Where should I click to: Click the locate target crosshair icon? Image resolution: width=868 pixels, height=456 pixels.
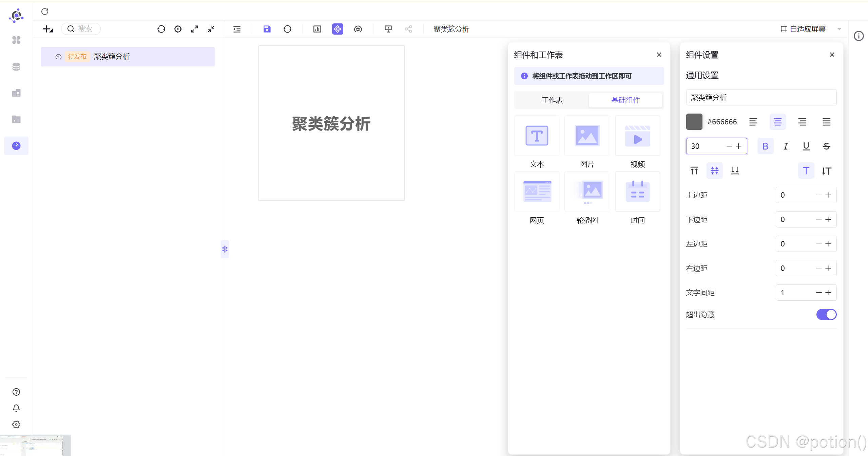pyautogui.click(x=178, y=29)
